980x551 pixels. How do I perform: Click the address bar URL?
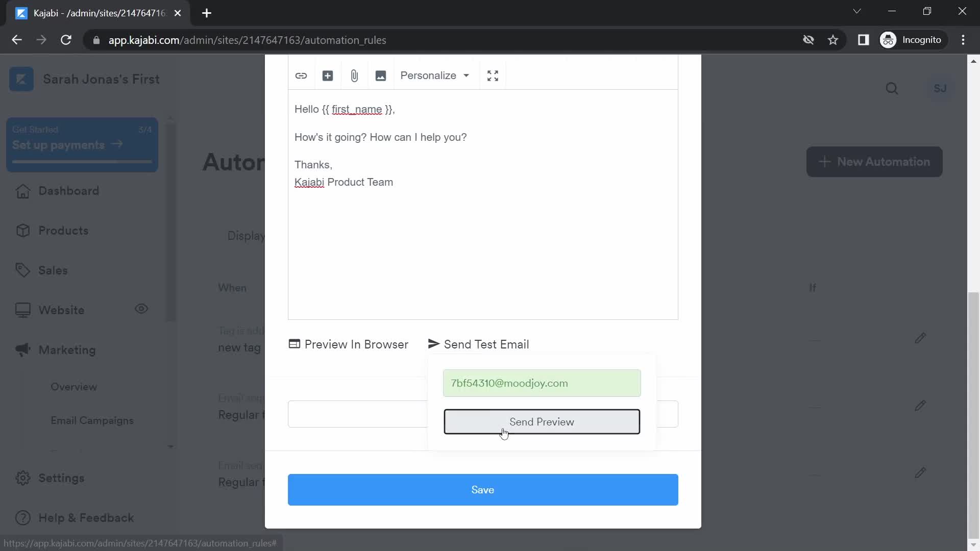click(x=247, y=40)
